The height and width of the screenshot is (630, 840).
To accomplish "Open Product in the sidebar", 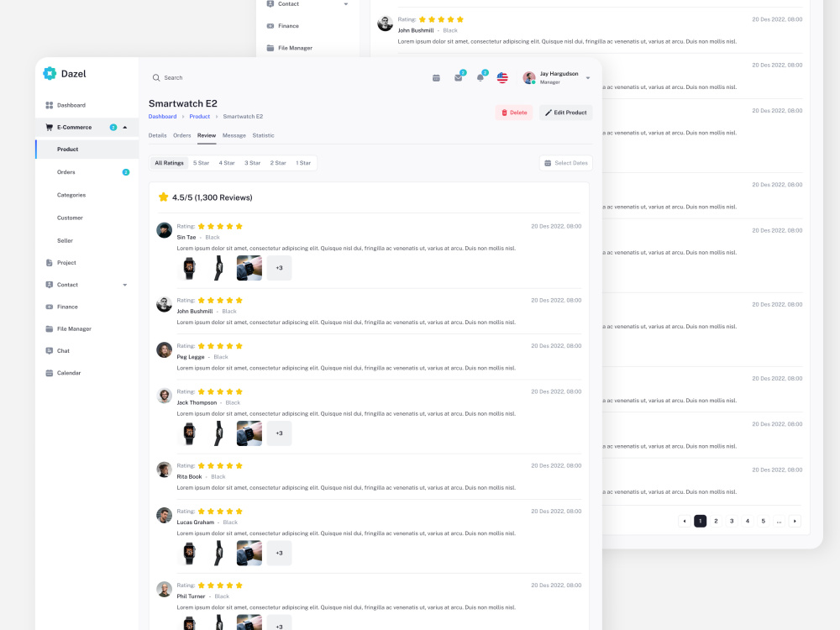I will coord(87,150).
